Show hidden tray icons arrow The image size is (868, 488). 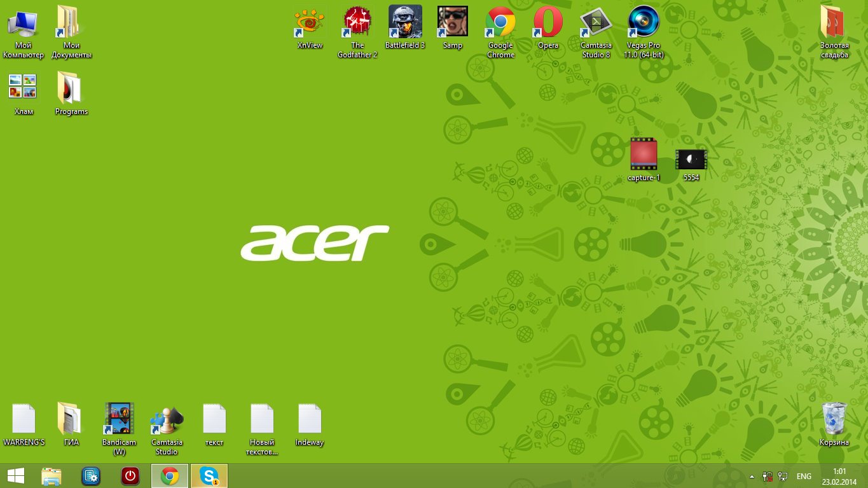[752, 477]
